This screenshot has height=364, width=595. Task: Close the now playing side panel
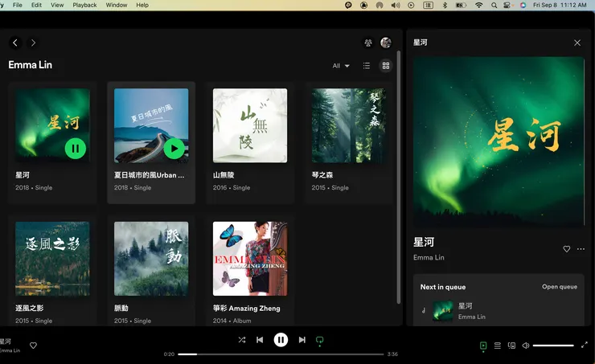pyautogui.click(x=577, y=43)
